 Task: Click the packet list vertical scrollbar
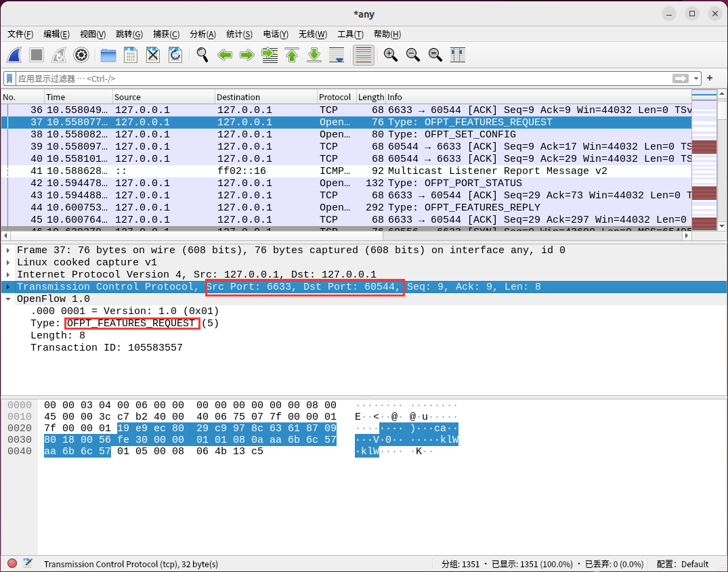[x=722, y=160]
